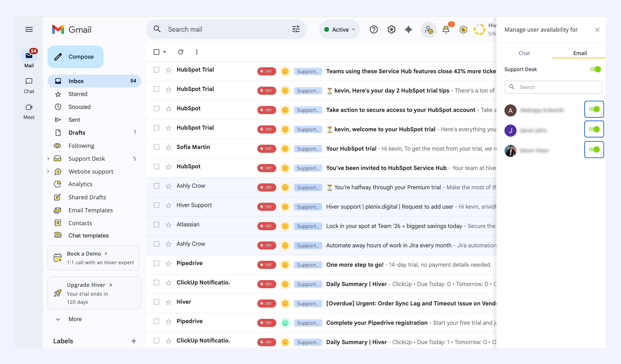Image resolution: width=621 pixels, height=364 pixels.
Task: Click the purple J avatar
Action: pyautogui.click(x=510, y=131)
